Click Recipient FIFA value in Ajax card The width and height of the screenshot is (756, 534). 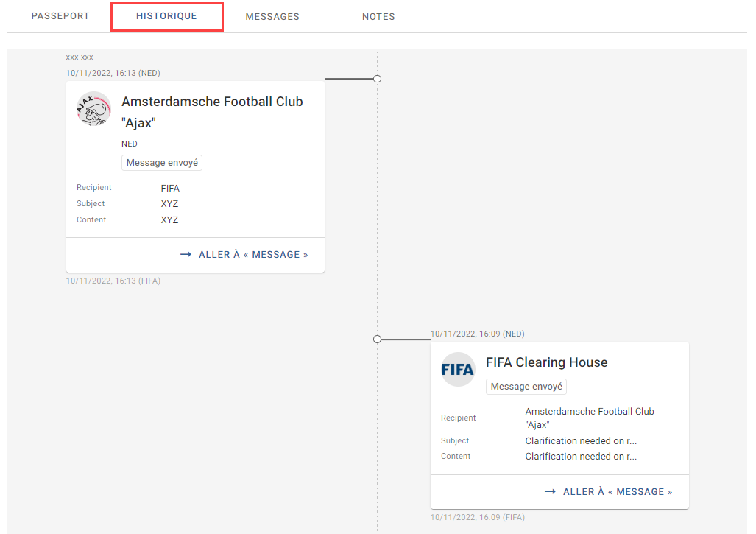(170, 188)
